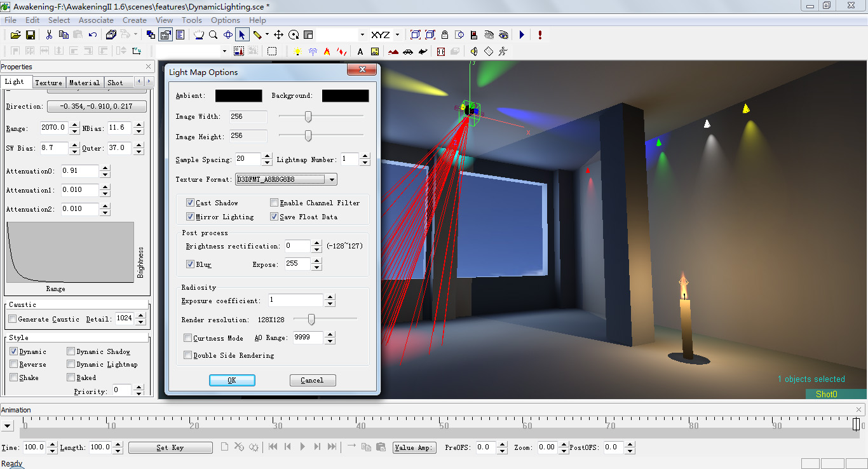Click the blue play triangle icon
Viewport: 868px width, 469px height.
[521, 35]
